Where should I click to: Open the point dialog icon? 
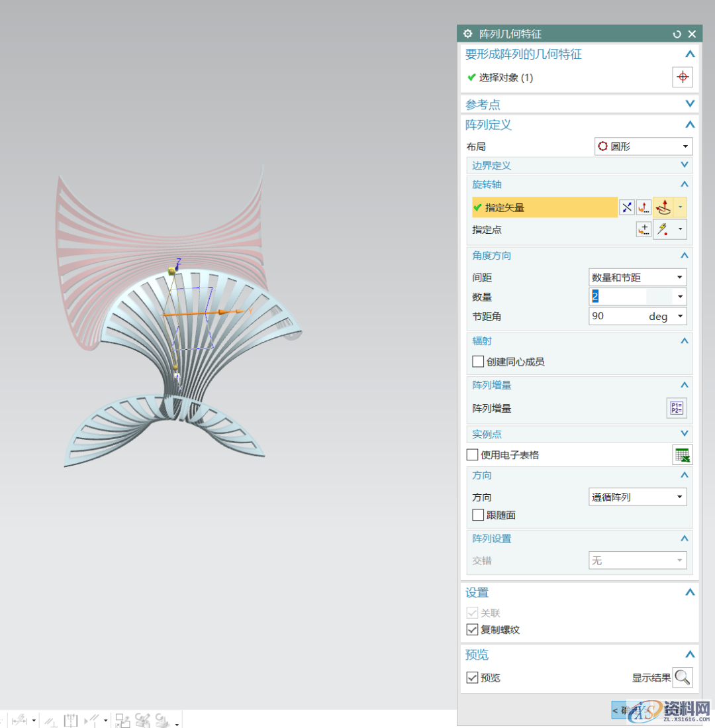click(643, 230)
